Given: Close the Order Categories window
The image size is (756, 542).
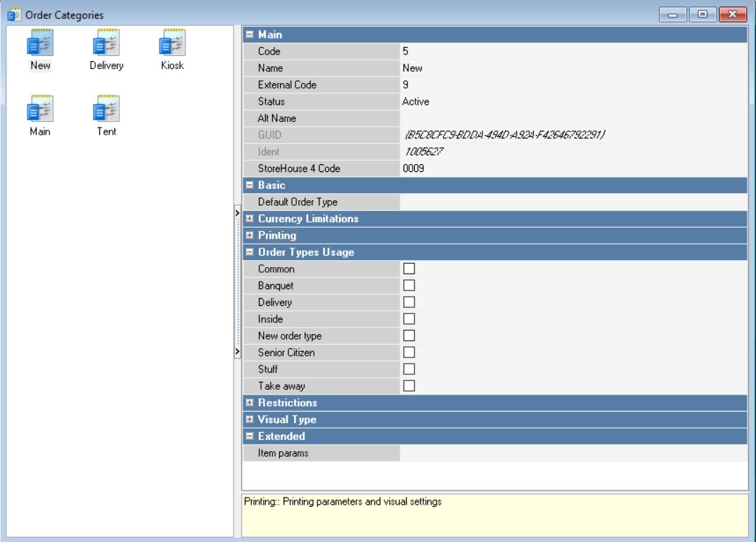Looking at the screenshot, I should tap(733, 15).
